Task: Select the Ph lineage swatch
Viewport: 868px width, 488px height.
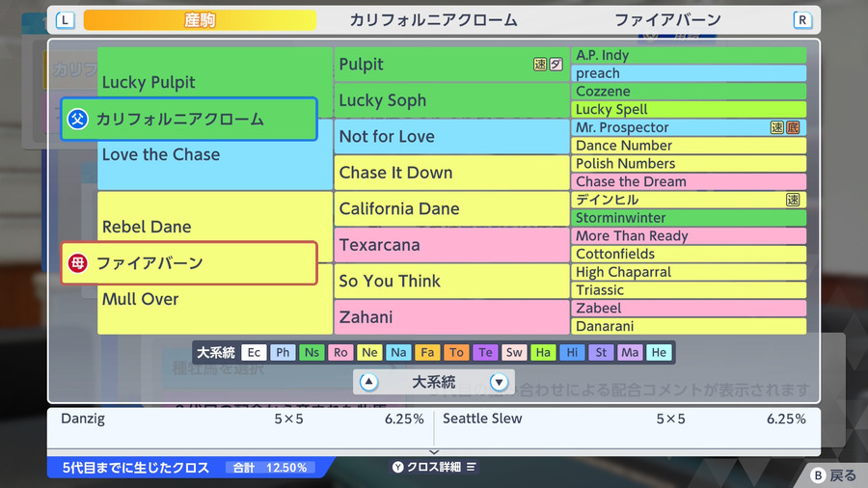Action: point(283,352)
